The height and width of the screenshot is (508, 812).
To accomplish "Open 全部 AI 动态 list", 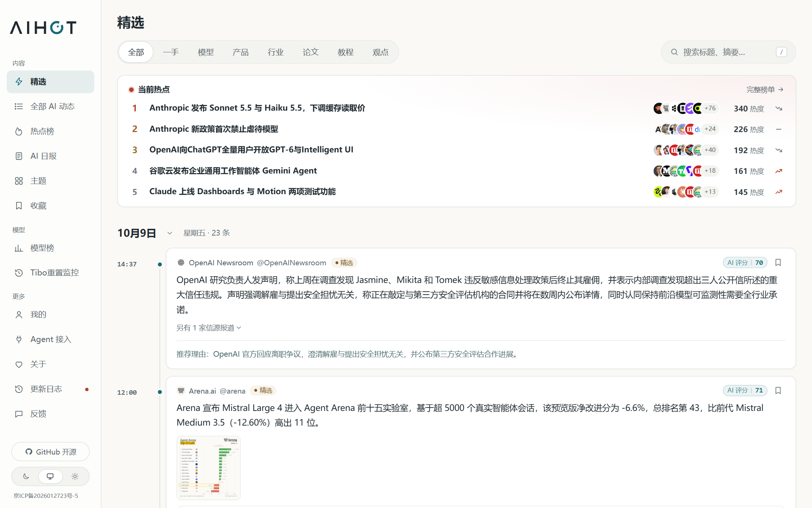I will (x=50, y=106).
